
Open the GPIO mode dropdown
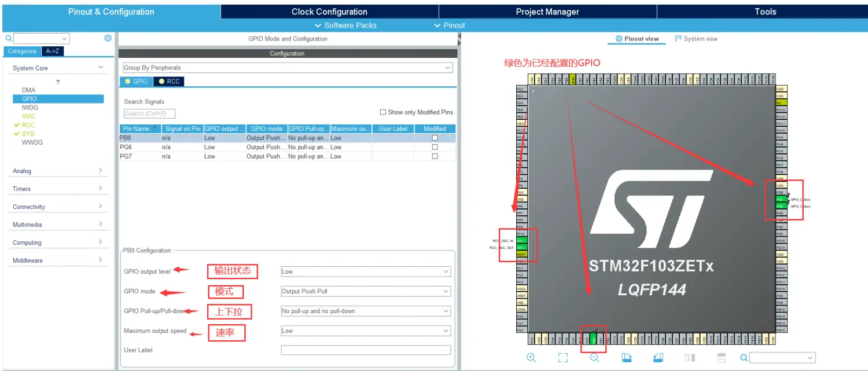[366, 291]
